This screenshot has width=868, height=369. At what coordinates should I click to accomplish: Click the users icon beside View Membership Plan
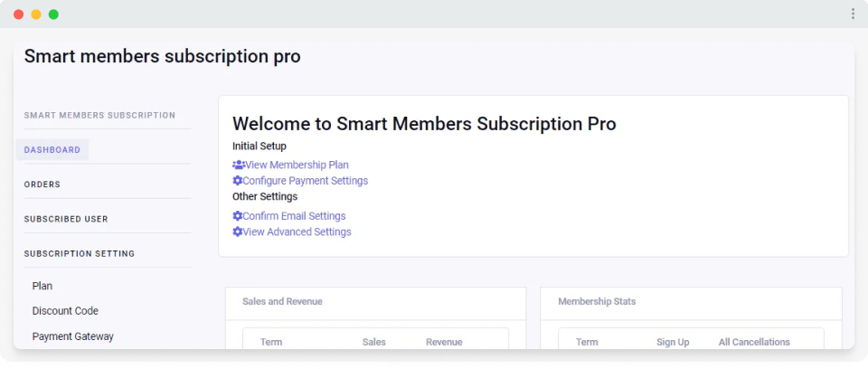click(x=238, y=165)
